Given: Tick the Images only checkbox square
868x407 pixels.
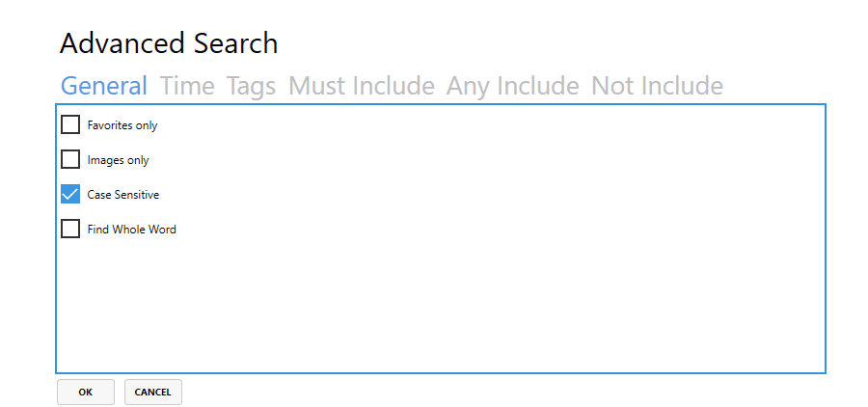Looking at the screenshot, I should [70, 160].
